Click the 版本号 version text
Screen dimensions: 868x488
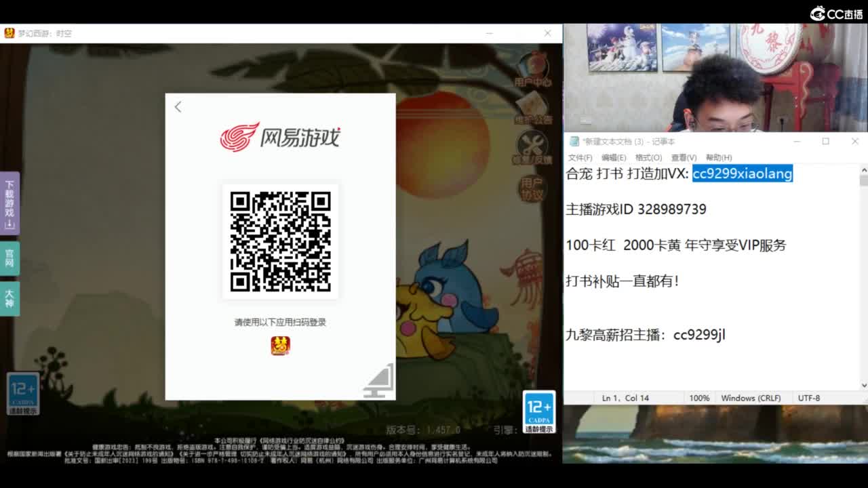pyautogui.click(x=423, y=430)
